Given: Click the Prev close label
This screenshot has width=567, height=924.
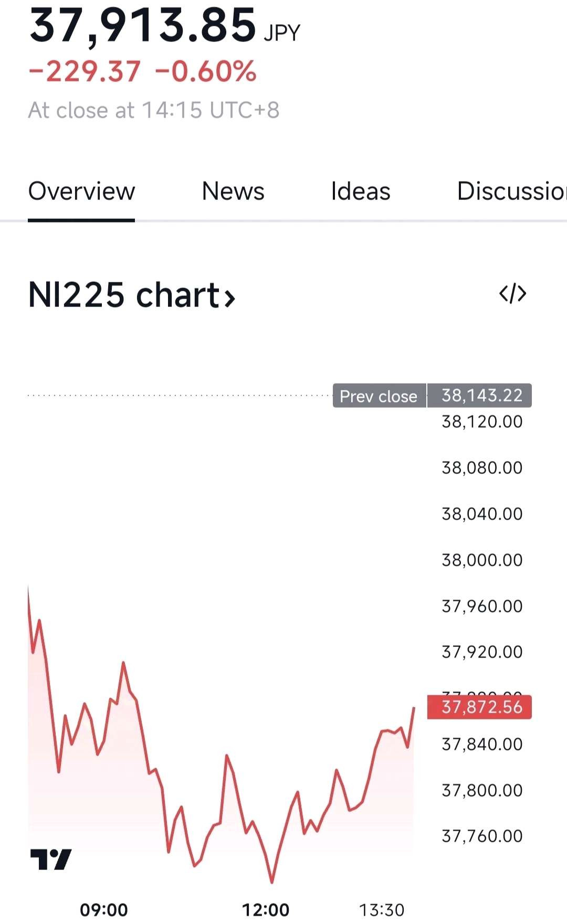Looking at the screenshot, I should pos(379,396).
